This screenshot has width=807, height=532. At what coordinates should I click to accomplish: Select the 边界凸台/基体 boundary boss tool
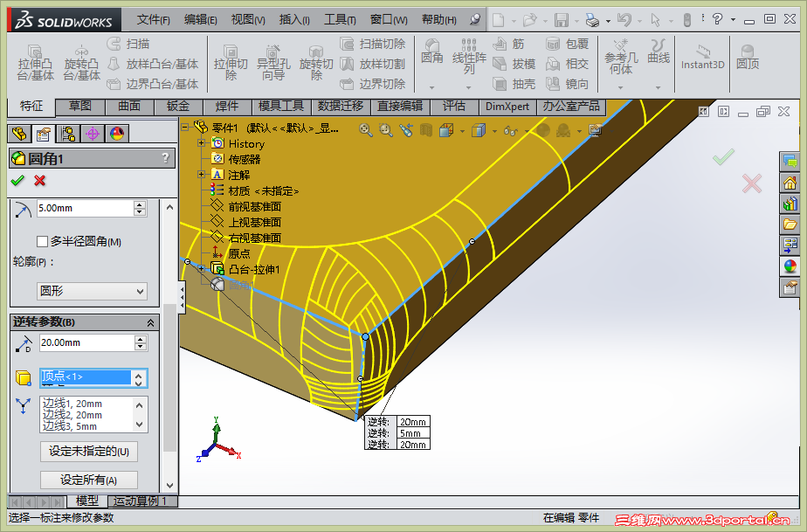pyautogui.click(x=153, y=84)
